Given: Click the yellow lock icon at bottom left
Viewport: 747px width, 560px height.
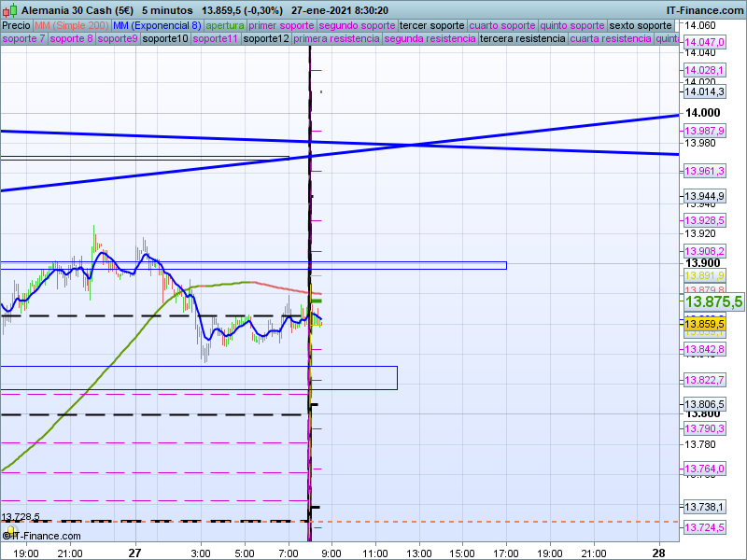Looking at the screenshot, I should click(x=7, y=536).
